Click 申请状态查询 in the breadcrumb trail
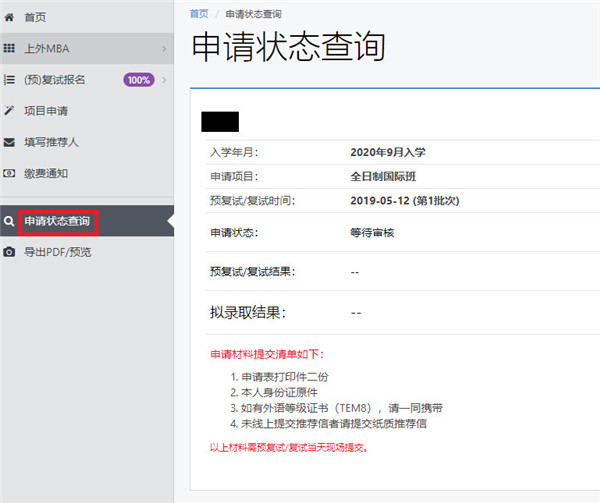This screenshot has width=600, height=503. pyautogui.click(x=253, y=13)
